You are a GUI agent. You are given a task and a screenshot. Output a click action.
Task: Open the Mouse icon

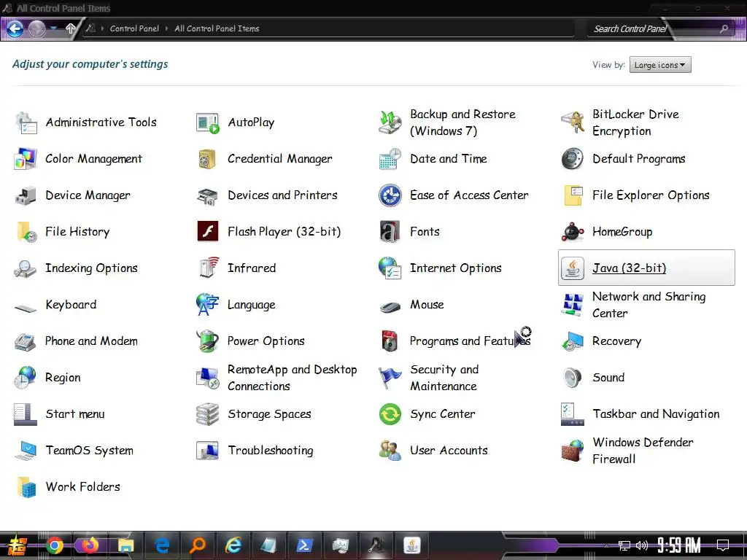[x=390, y=307]
